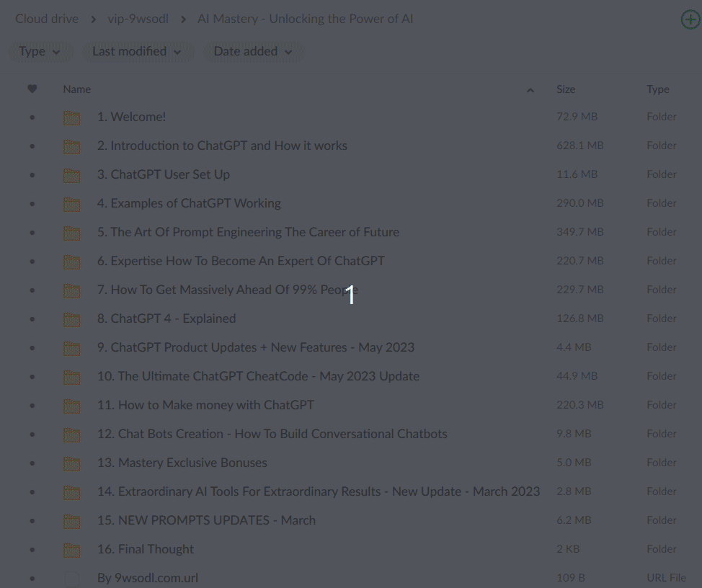Screen dimensions: 702x588
Task: Click the green plus icon at top right
Action: [690, 19]
